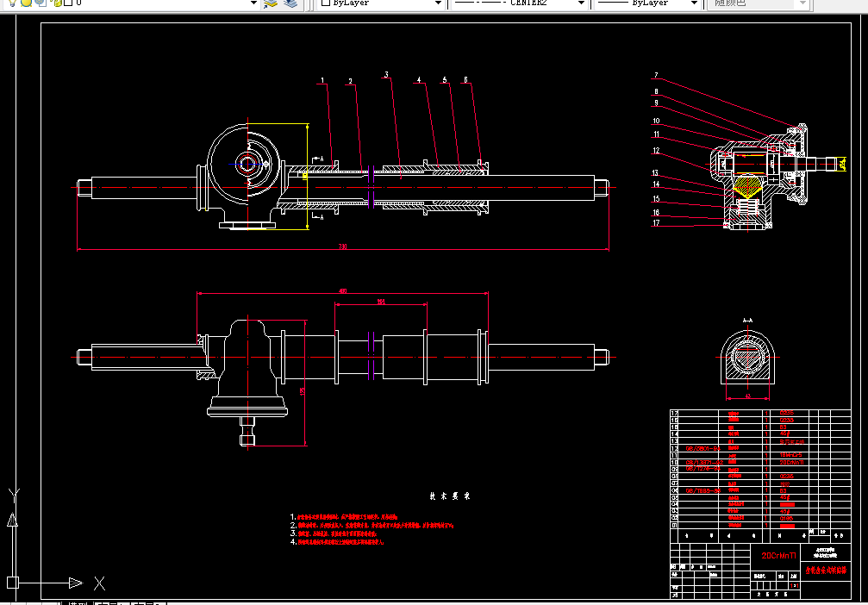Click the UCS Y-axis label
The height and width of the screenshot is (605, 868).
[13, 495]
